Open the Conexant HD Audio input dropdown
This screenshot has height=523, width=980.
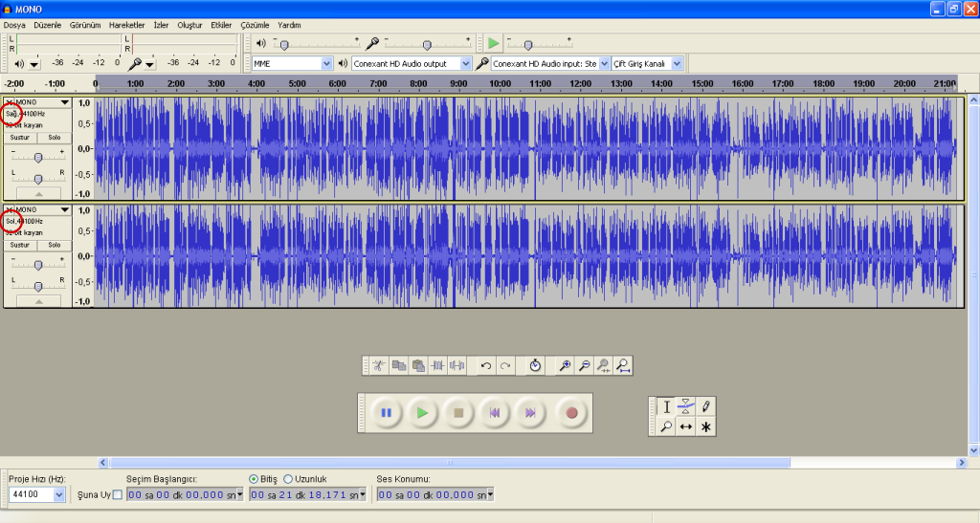(x=550, y=64)
